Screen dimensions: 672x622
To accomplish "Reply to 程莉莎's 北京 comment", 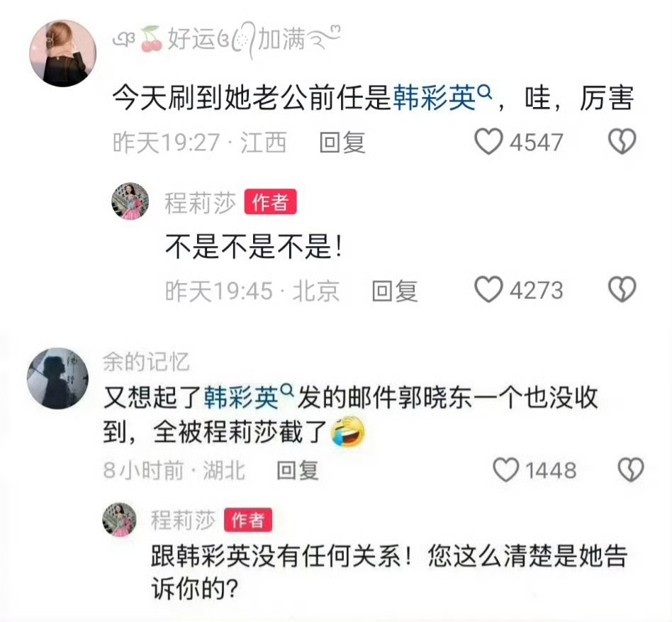I will point(395,291).
